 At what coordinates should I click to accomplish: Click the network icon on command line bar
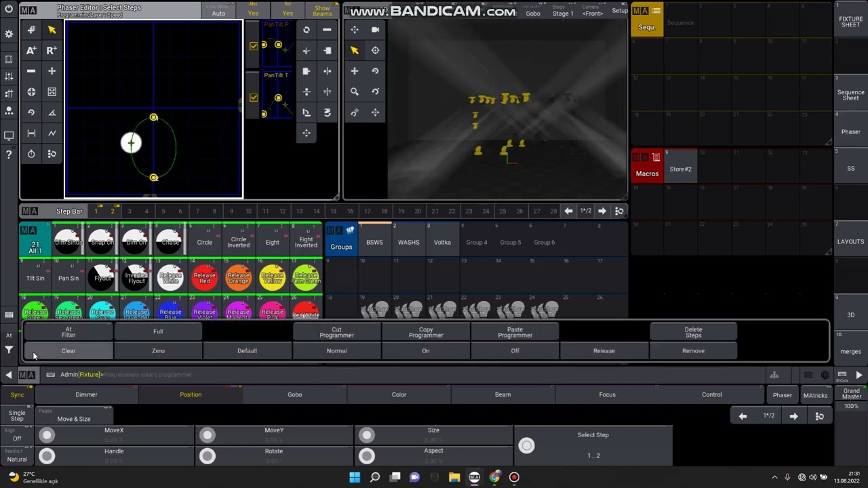click(774, 375)
